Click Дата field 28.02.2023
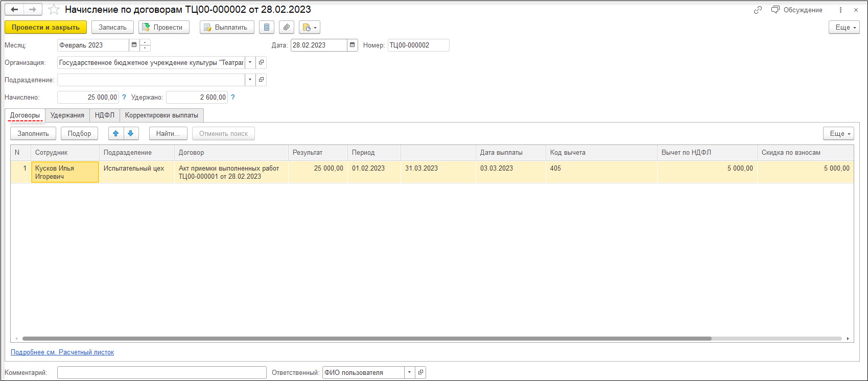The width and height of the screenshot is (868, 381). (x=319, y=45)
